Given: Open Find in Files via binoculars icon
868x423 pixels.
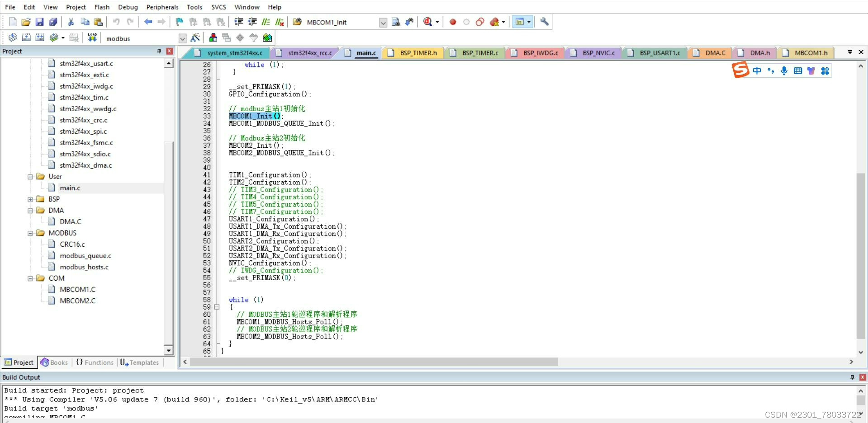Looking at the screenshot, I should tap(396, 22).
